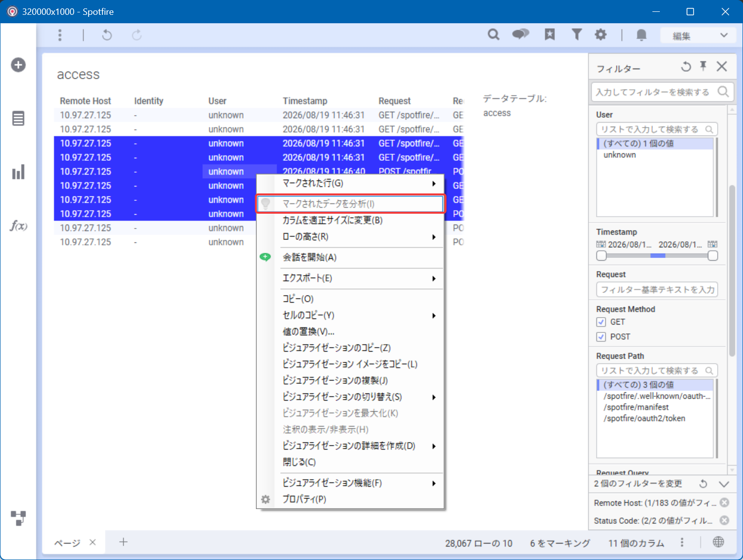Viewport: 743px width, 560px height.
Task: Click the add (plus) icon in left sidebar
Action: point(18,65)
